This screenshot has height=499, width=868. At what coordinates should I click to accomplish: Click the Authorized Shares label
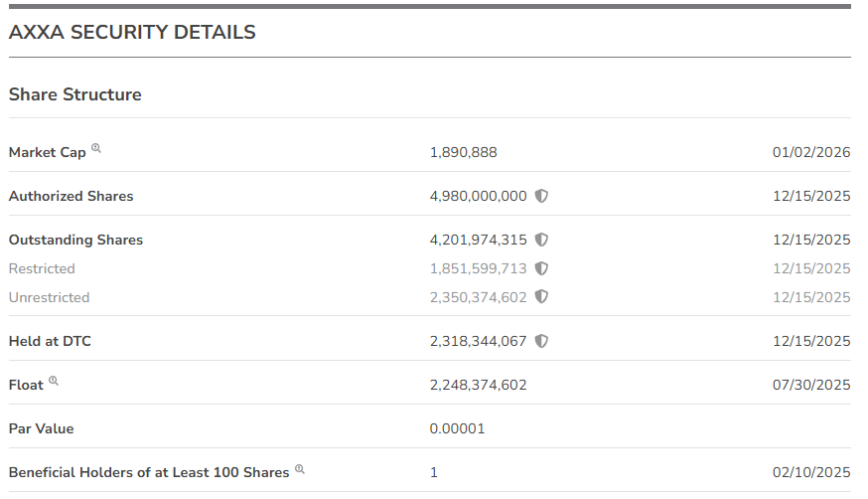[x=71, y=196]
